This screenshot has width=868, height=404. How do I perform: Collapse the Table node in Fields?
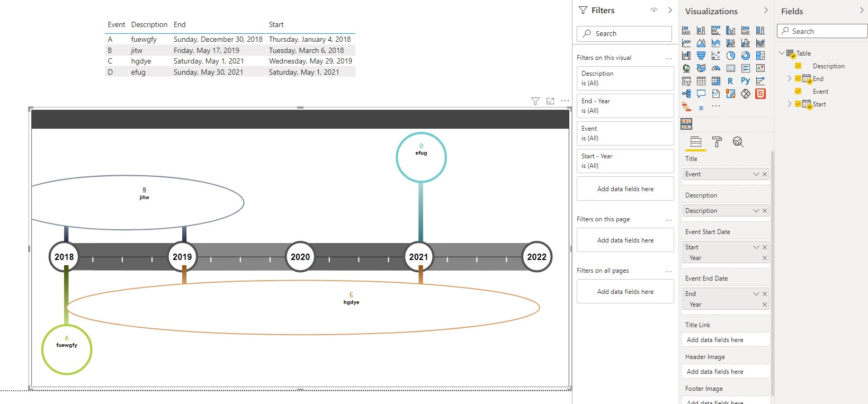pyautogui.click(x=782, y=53)
